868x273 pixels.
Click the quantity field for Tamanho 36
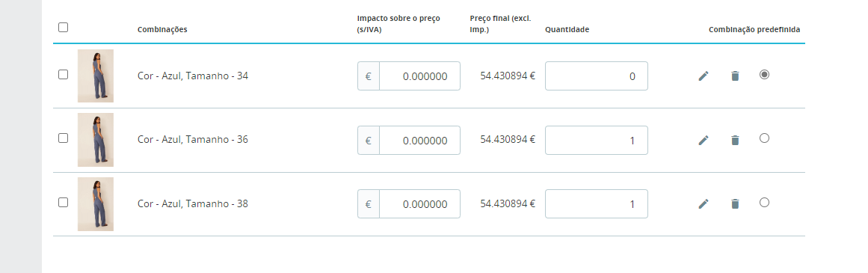(x=596, y=141)
